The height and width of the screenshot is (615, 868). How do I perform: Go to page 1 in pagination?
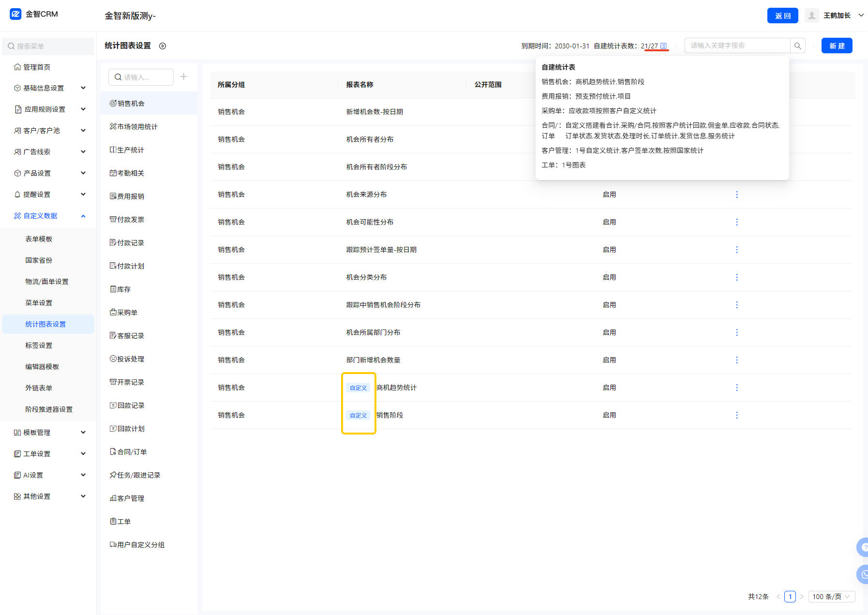click(790, 597)
